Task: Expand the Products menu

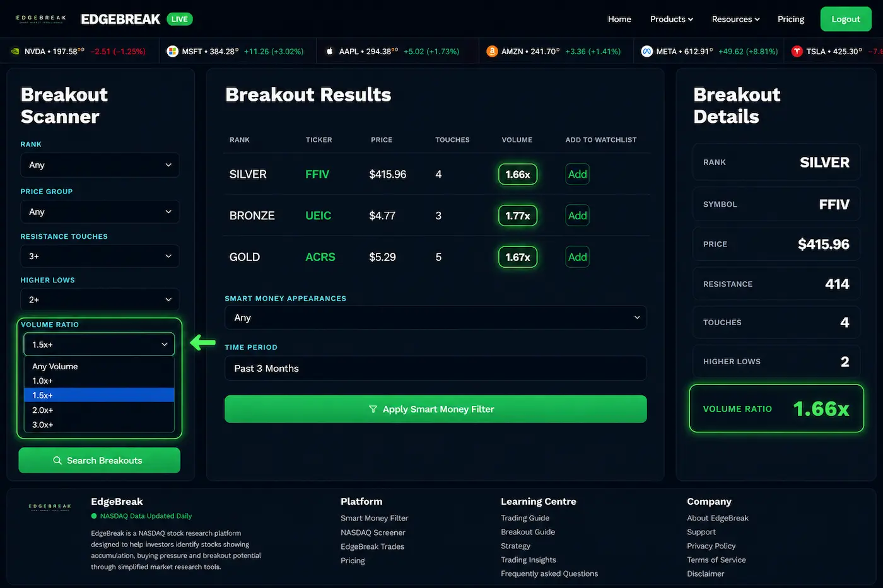Action: click(672, 19)
